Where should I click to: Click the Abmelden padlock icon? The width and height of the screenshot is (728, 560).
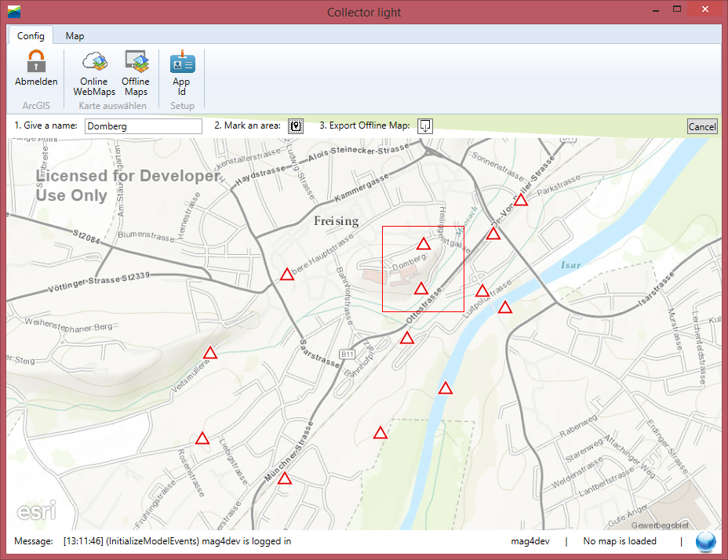tap(36, 61)
